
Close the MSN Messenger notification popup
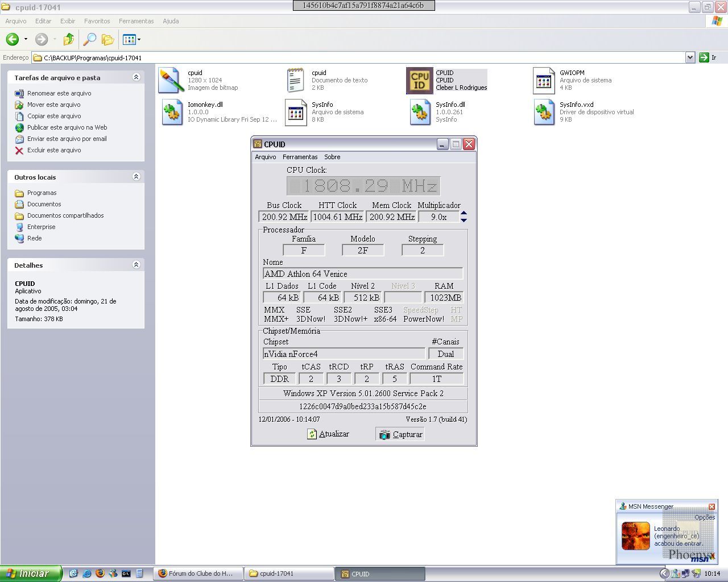click(x=712, y=506)
